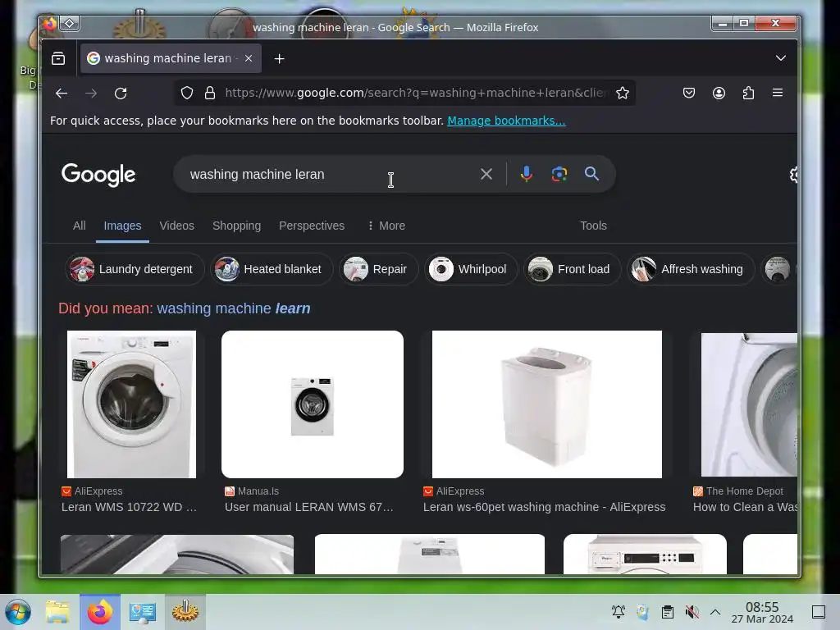Open User manual LERAN WMS thumbnail
The image size is (840, 630).
[313, 404]
